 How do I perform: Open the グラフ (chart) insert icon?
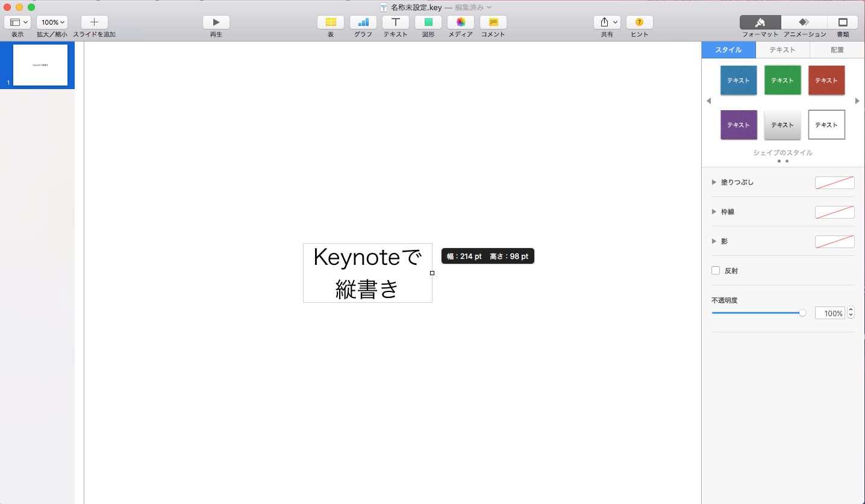[x=363, y=22]
